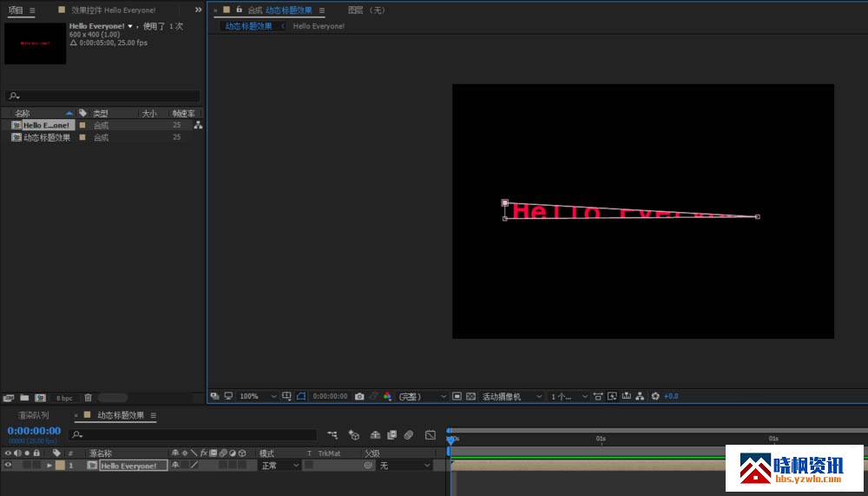Open the 正常 blending mode dropdown
The image size is (868, 496).
[280, 466]
